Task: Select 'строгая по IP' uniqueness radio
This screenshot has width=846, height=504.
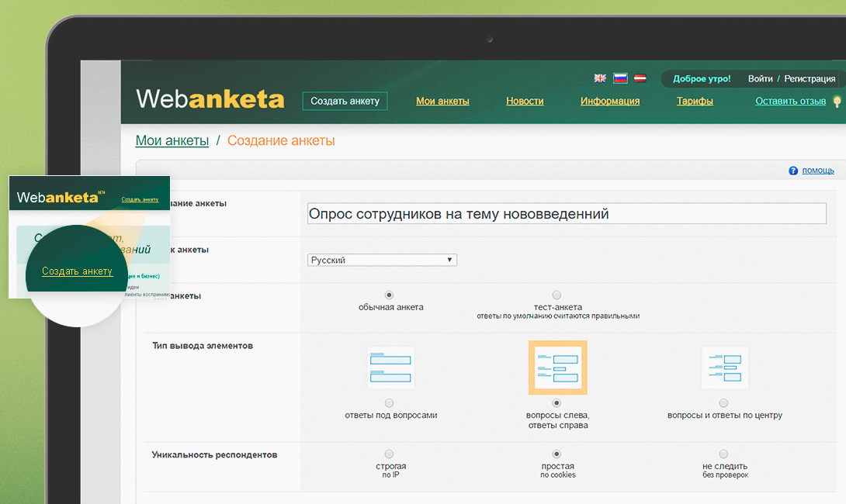Action: pos(389,454)
